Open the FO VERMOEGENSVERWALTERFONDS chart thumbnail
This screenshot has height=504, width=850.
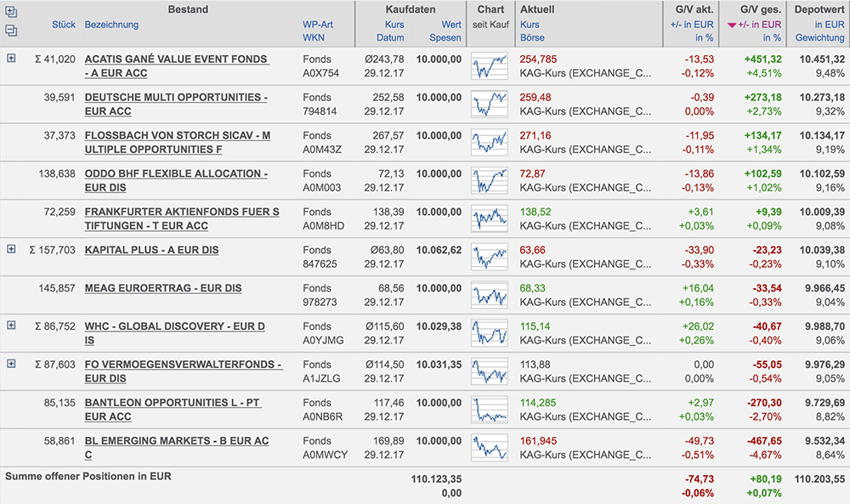[x=490, y=371]
